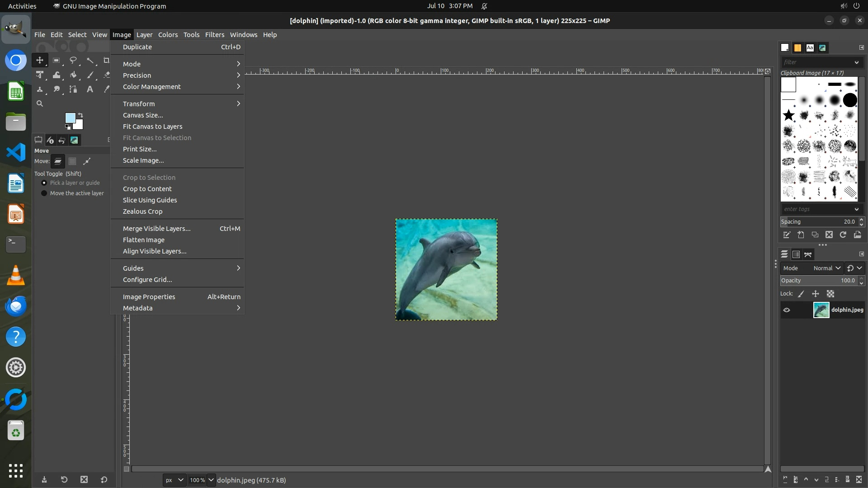
Task: Select 'Move the active layer' radio option
Action: [x=44, y=193]
